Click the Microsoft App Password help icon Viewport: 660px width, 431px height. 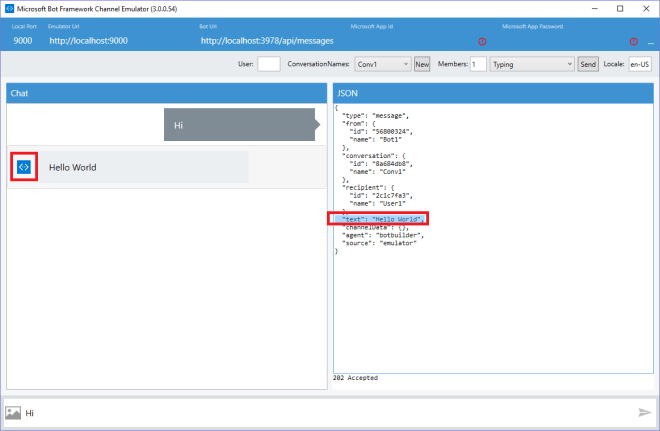[x=632, y=41]
